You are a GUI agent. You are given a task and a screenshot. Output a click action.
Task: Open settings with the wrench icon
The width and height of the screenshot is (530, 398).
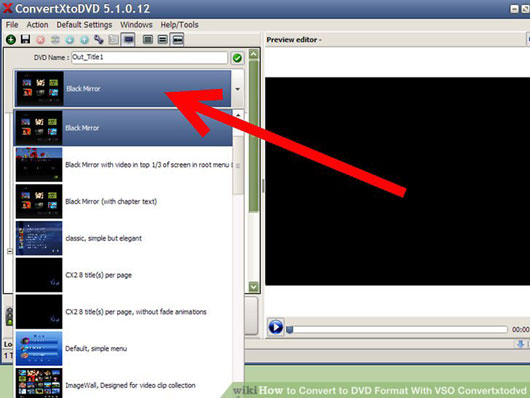pos(99,40)
